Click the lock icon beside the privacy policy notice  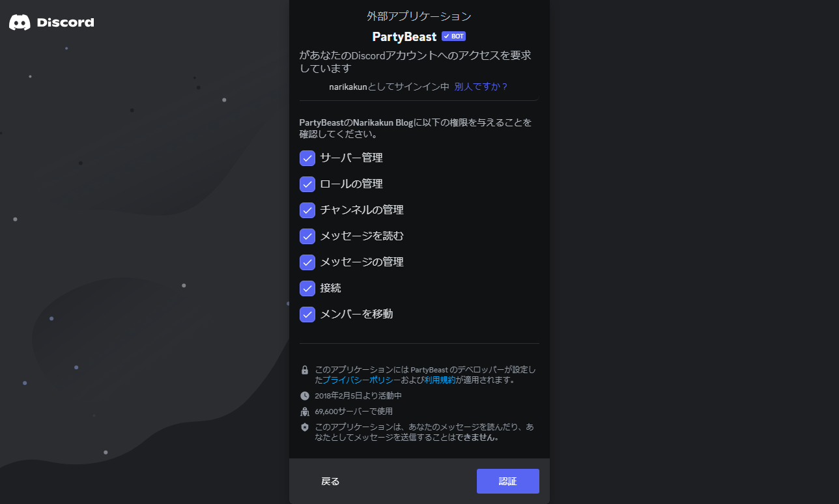[305, 369]
